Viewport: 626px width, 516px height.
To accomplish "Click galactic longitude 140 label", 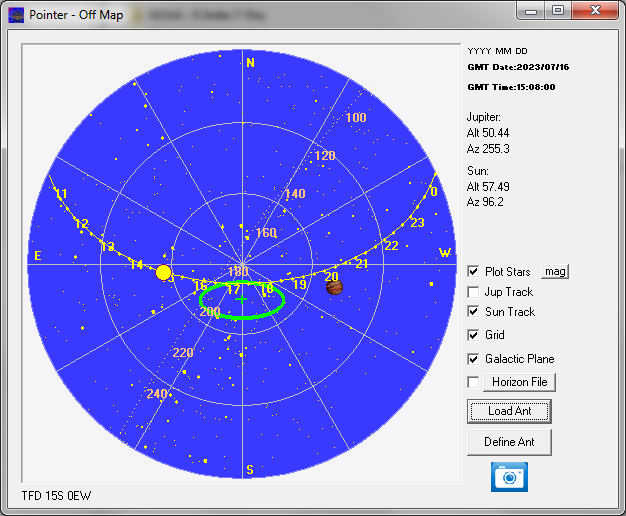I will click(x=295, y=194).
